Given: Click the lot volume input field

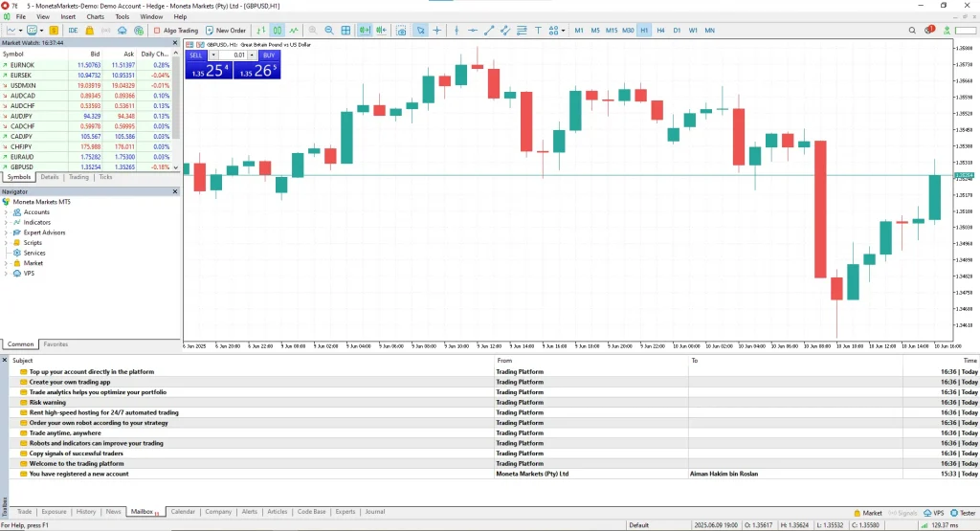Looking at the screenshot, I should tap(234, 55).
